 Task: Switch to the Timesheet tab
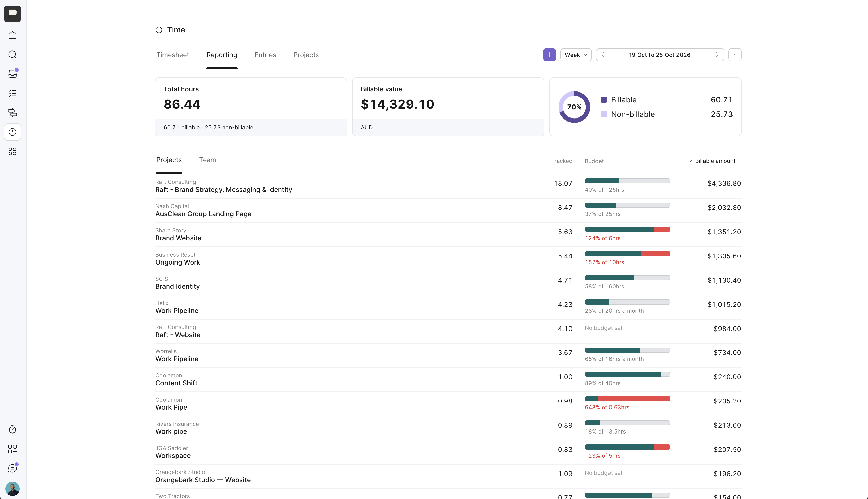pos(173,55)
